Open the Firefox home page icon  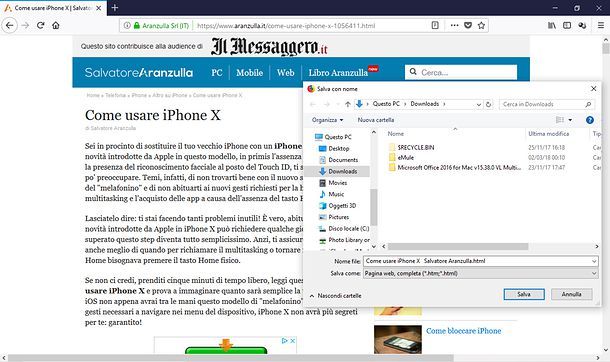pyautogui.click(x=56, y=25)
